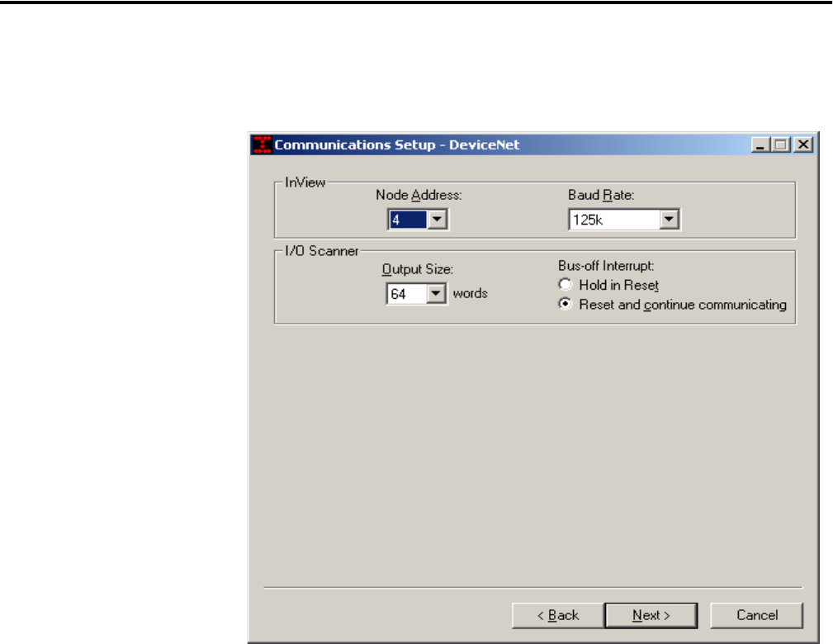Minimize the Communications Setup window
833x644 pixels.
pos(760,144)
